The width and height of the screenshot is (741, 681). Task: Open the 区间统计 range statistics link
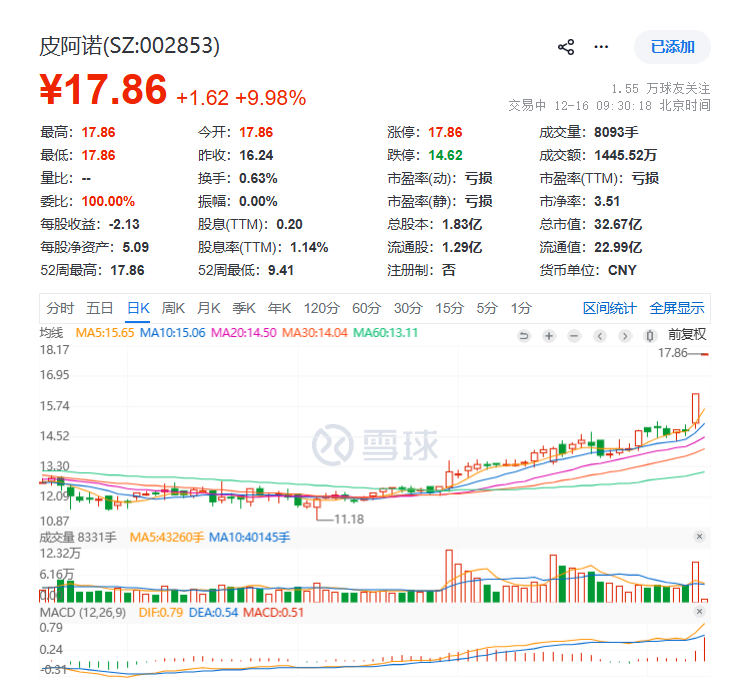click(x=610, y=308)
